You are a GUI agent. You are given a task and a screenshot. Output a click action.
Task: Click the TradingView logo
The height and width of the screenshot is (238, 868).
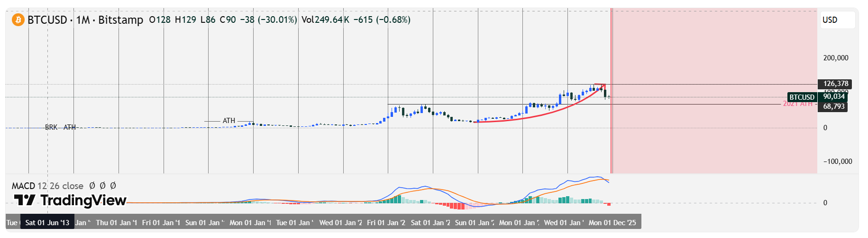70,200
